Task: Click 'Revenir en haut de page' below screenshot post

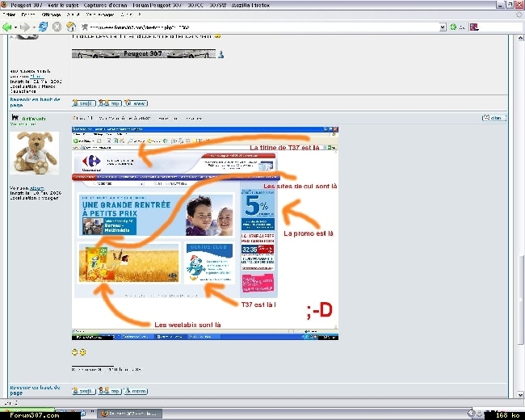Action: point(32,390)
